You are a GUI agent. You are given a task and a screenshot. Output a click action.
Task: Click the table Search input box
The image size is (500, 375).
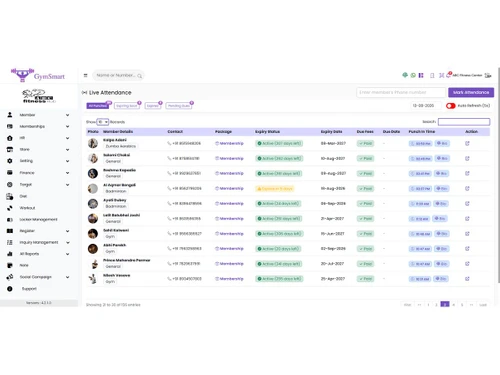464,122
